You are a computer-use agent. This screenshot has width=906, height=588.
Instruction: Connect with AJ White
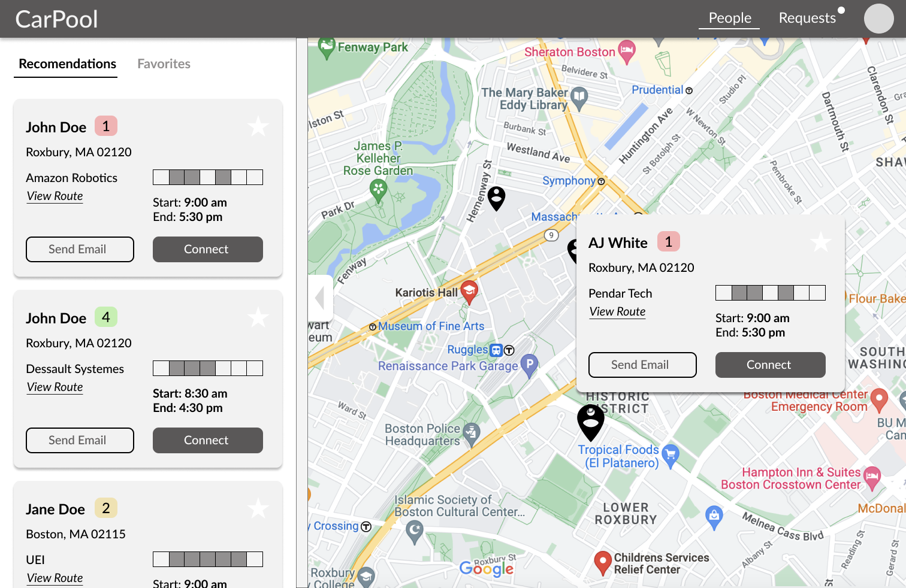(x=771, y=365)
